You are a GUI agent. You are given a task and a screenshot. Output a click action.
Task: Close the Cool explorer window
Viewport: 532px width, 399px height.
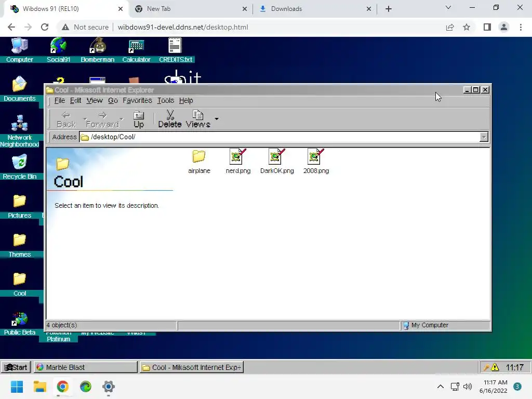tap(485, 89)
